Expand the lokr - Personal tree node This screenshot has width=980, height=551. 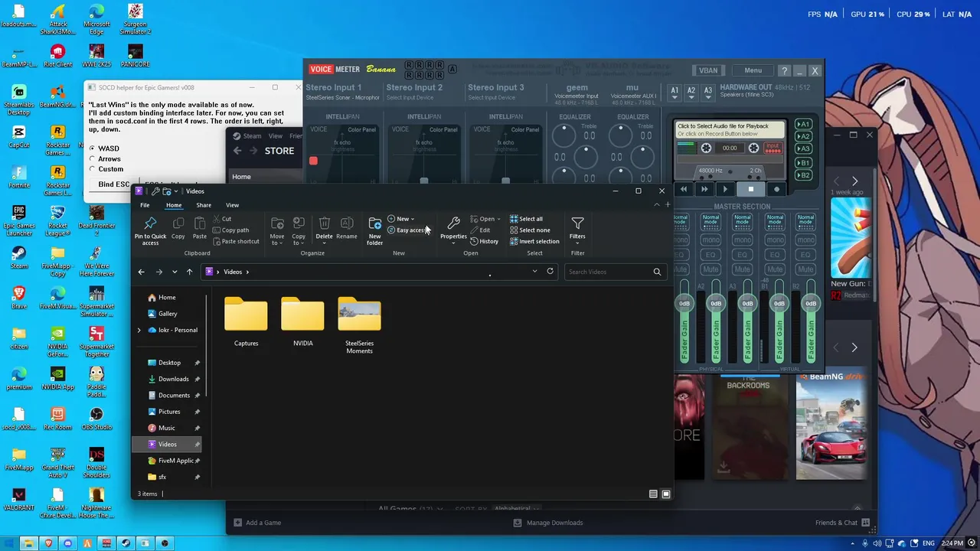(139, 330)
